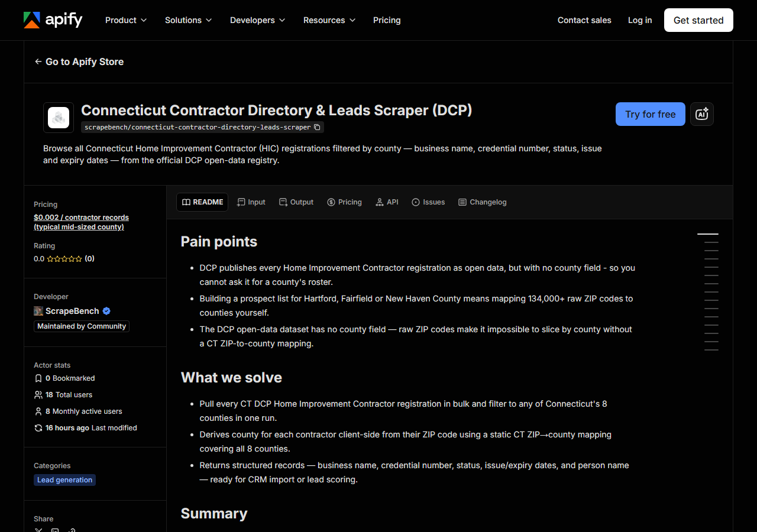Viewport: 757px width, 532px height.
Task: Go back to Apify Store
Action: (x=79, y=61)
